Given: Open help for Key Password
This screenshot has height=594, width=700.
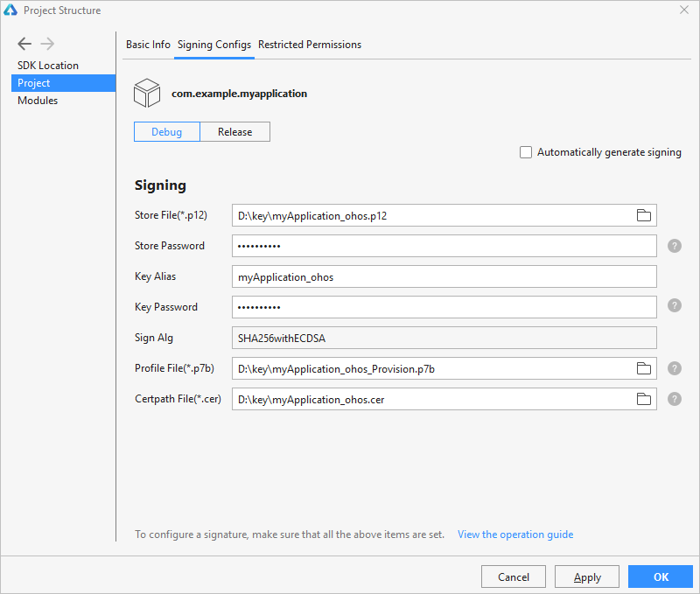Looking at the screenshot, I should point(674,305).
